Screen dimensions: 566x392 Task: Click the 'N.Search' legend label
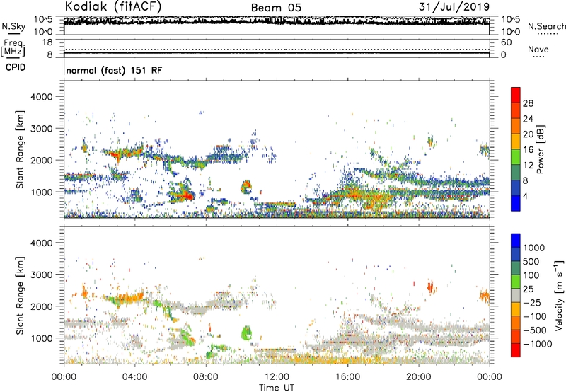click(546, 26)
